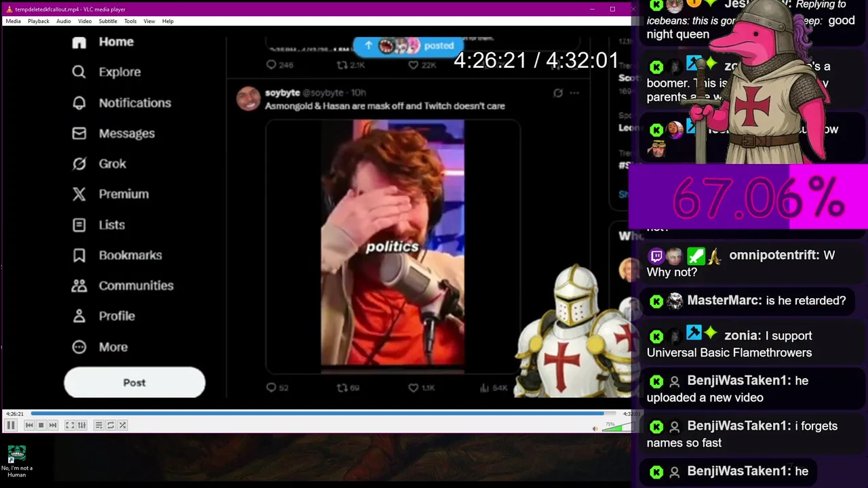The width and height of the screenshot is (868, 488).
Task: Click the Home label in the X sidebar
Action: 116,41
